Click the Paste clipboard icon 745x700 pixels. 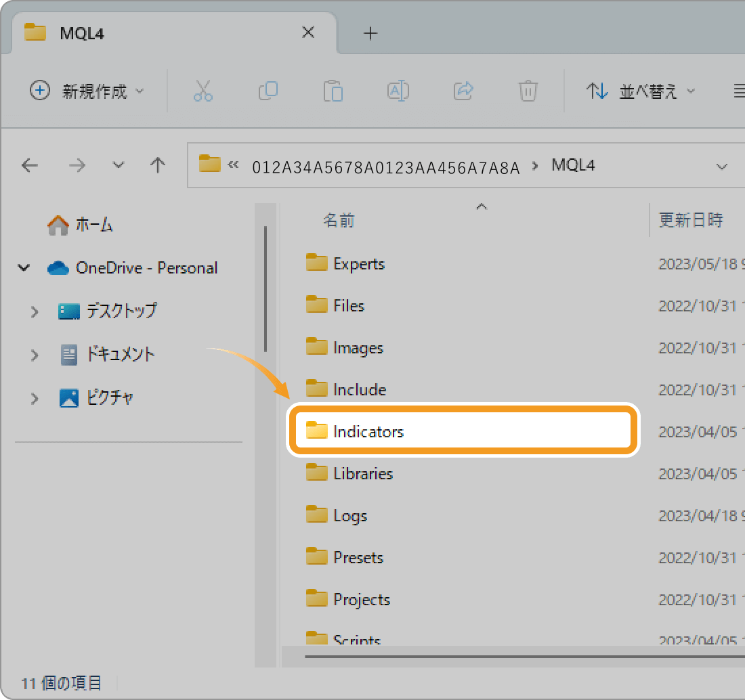pyautogui.click(x=333, y=91)
